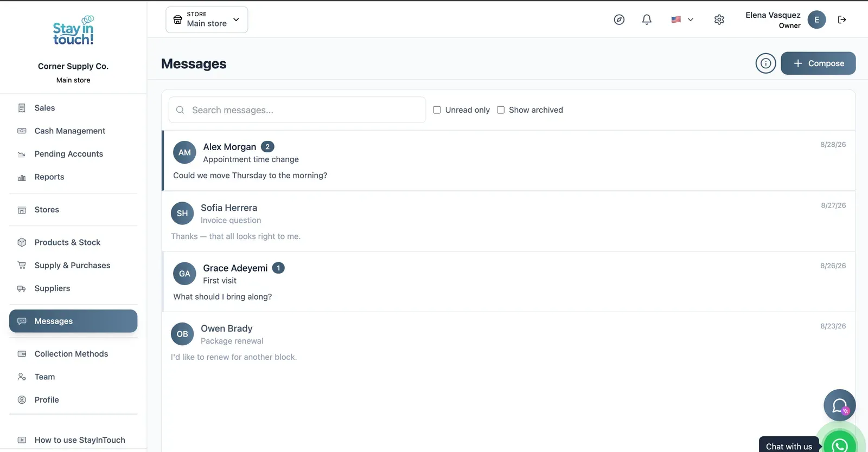This screenshot has width=868, height=452.
Task: Compose a new message
Action: click(818, 63)
